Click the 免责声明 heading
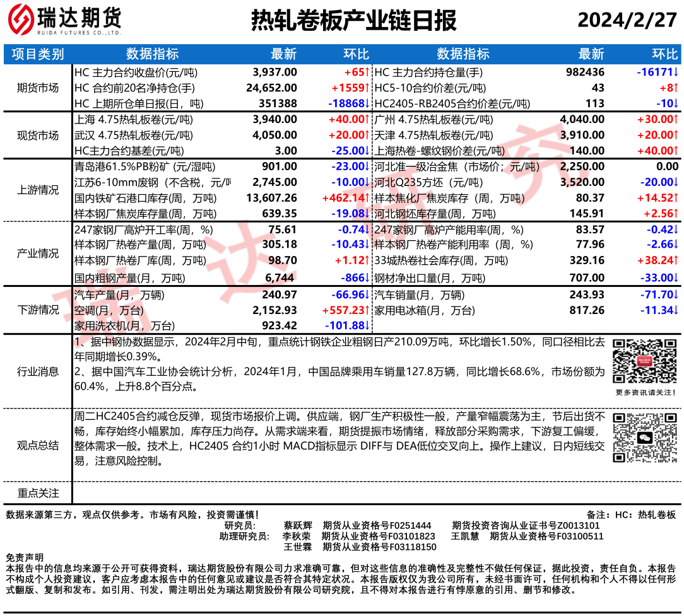The image size is (684, 616). [25, 558]
